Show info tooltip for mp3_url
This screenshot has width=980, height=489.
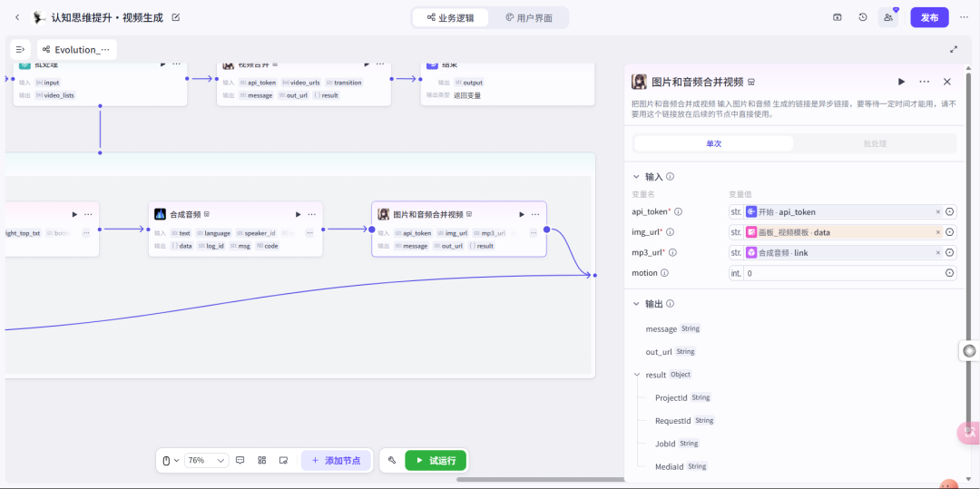673,253
